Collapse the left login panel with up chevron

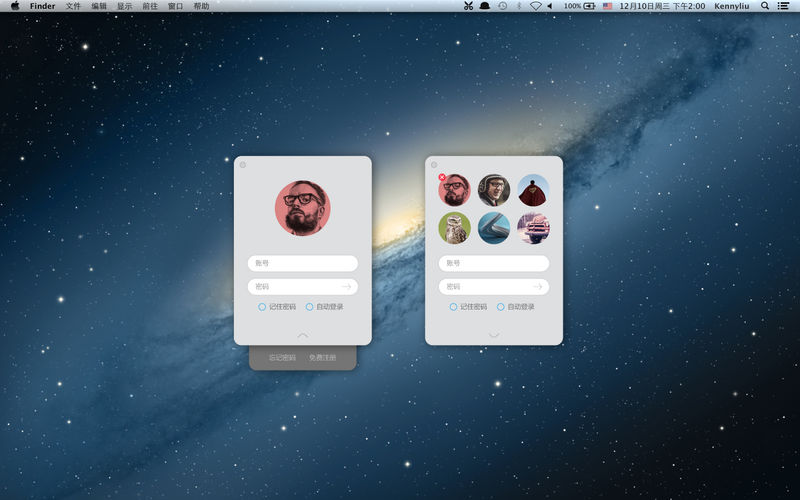(x=303, y=335)
